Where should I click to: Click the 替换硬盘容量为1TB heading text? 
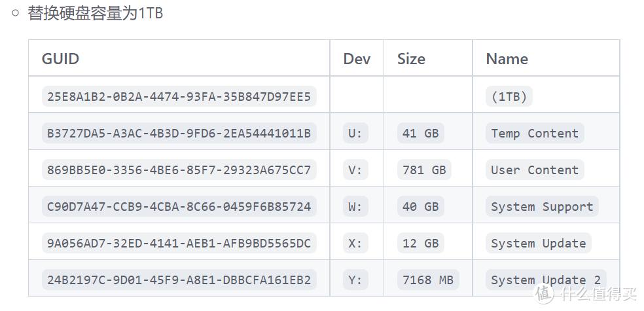click(96, 13)
